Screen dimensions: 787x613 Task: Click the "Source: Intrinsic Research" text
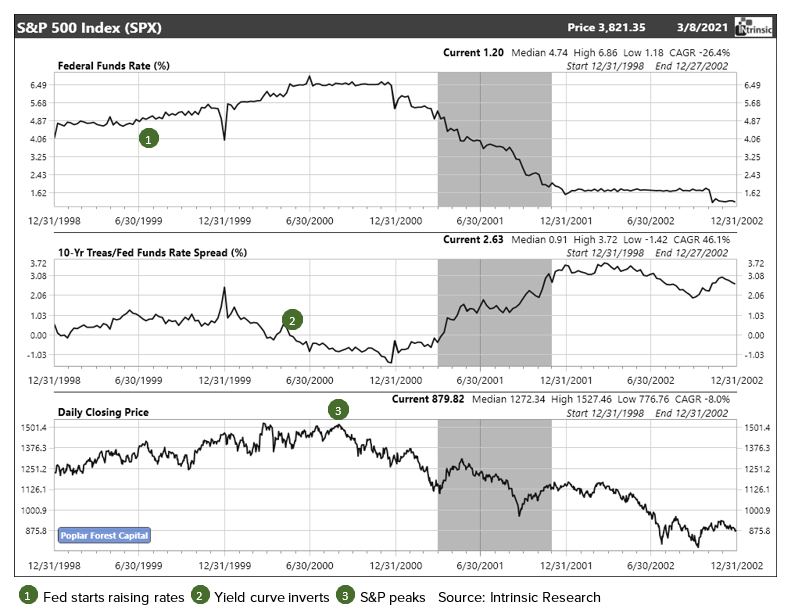[x=519, y=597]
